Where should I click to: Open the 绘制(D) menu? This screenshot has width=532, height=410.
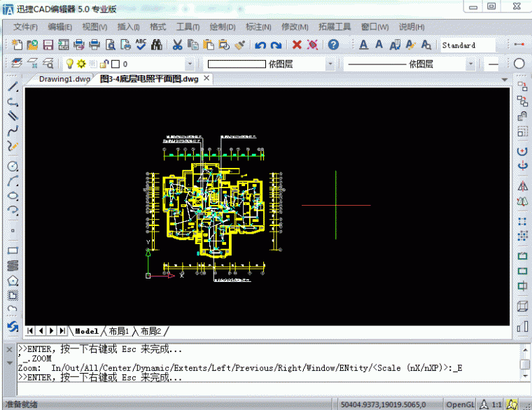[x=223, y=27]
